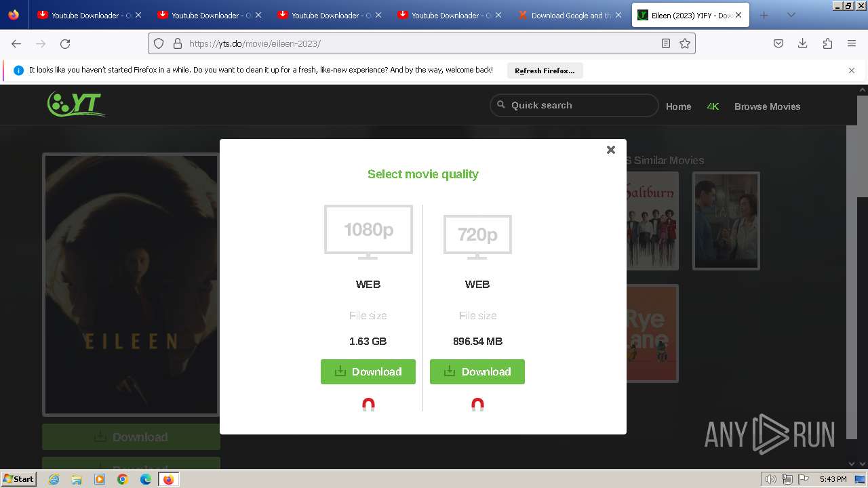The image size is (868, 488).
Task: Toggle reader view icon
Action: point(666,43)
